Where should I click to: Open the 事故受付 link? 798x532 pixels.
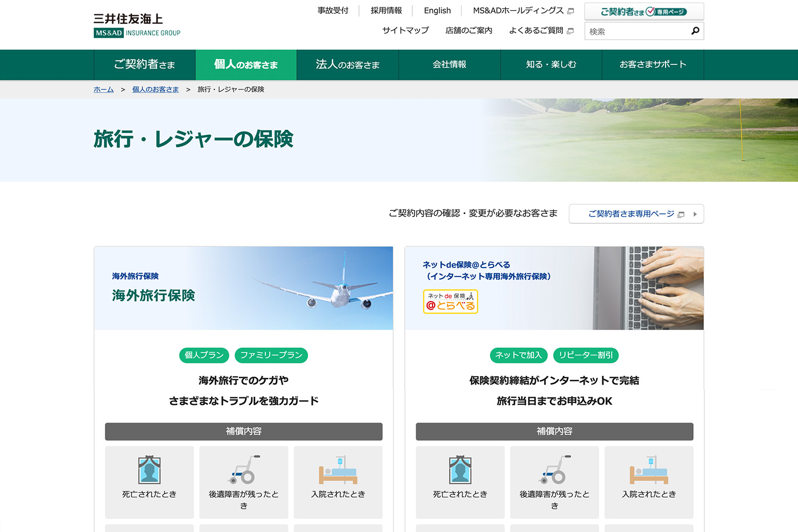[333, 11]
